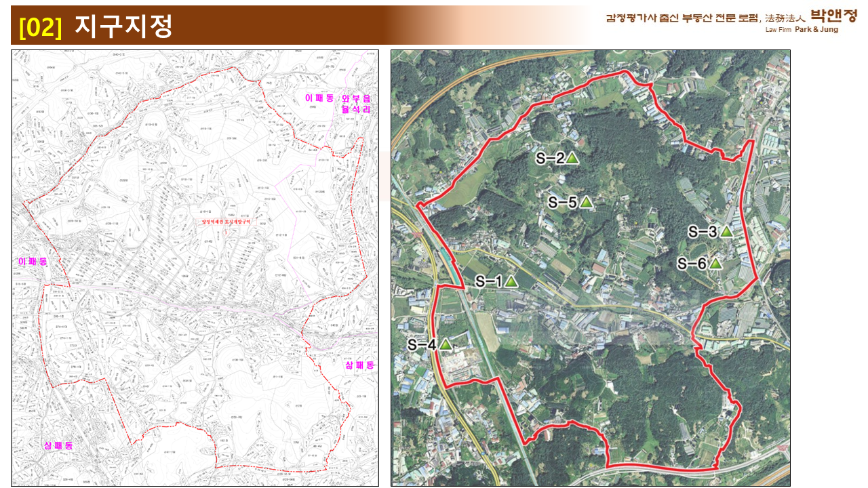Select the S-2 green triangle marker
Image resolution: width=868 pixels, height=488 pixels.
(572, 158)
